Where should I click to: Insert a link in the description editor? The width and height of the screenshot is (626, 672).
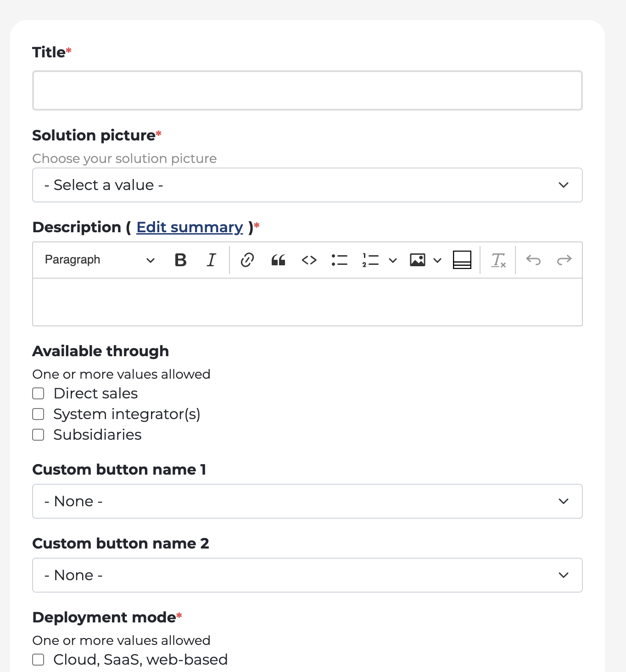pyautogui.click(x=247, y=260)
